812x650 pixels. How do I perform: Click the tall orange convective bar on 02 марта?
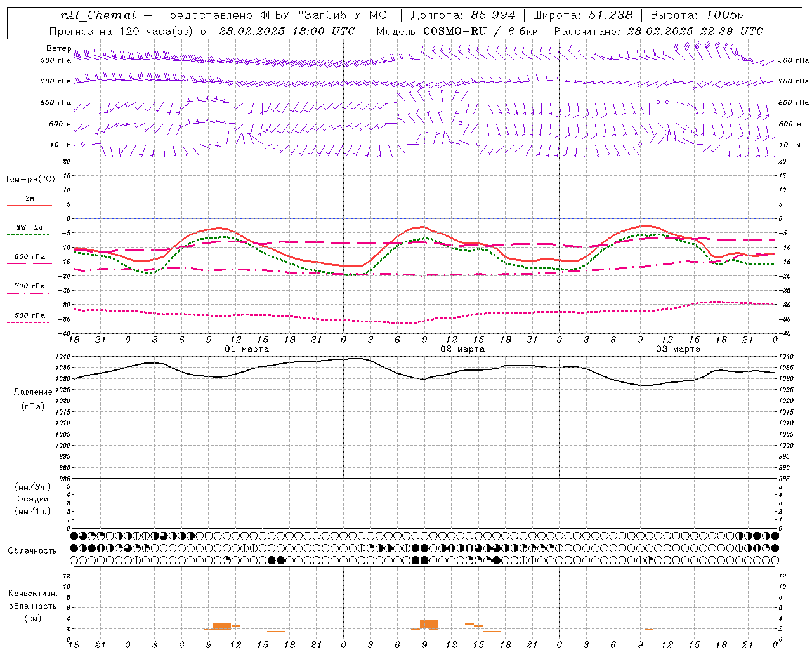429,625
